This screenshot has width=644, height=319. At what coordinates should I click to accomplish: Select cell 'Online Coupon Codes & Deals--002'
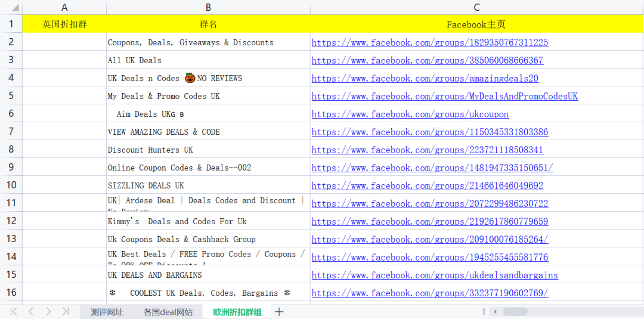pyautogui.click(x=208, y=168)
